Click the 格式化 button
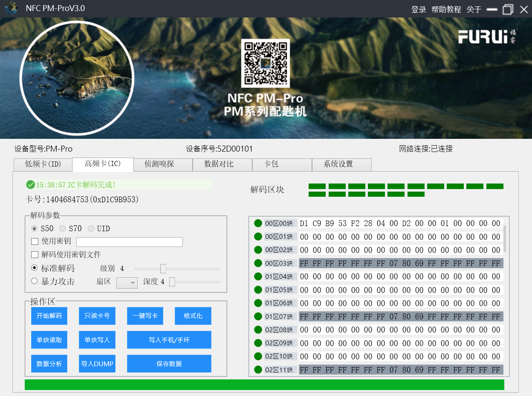This screenshot has width=532, height=396. (x=193, y=316)
